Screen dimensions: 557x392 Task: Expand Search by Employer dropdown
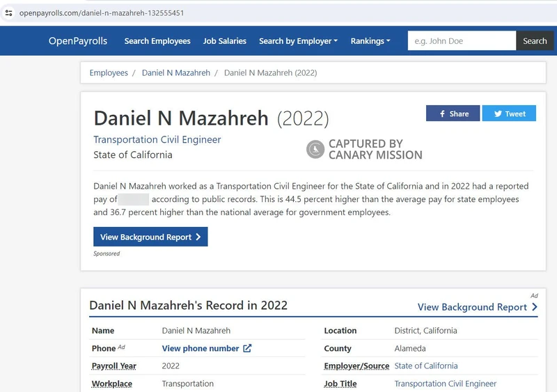coord(298,41)
